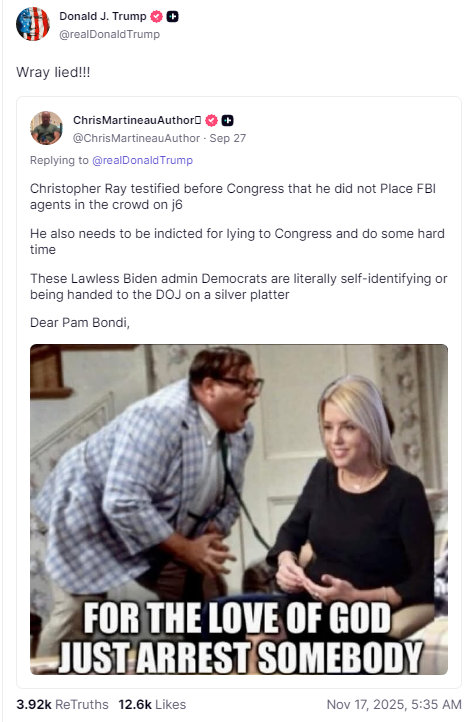Viewport: 470px width, 722px height.
Task: Click the @realDonaldTrump handle under the name
Action: pos(110,34)
